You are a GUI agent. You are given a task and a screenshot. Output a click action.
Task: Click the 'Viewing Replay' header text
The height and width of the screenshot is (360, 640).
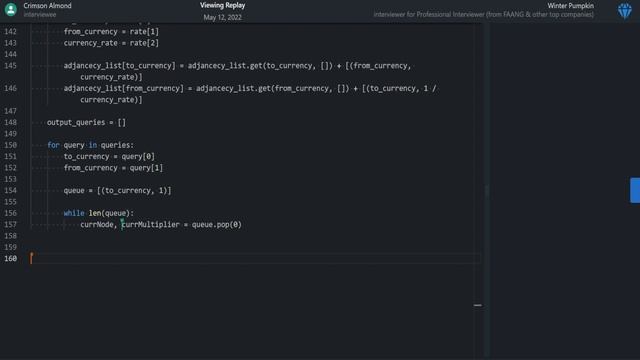coord(222,5)
